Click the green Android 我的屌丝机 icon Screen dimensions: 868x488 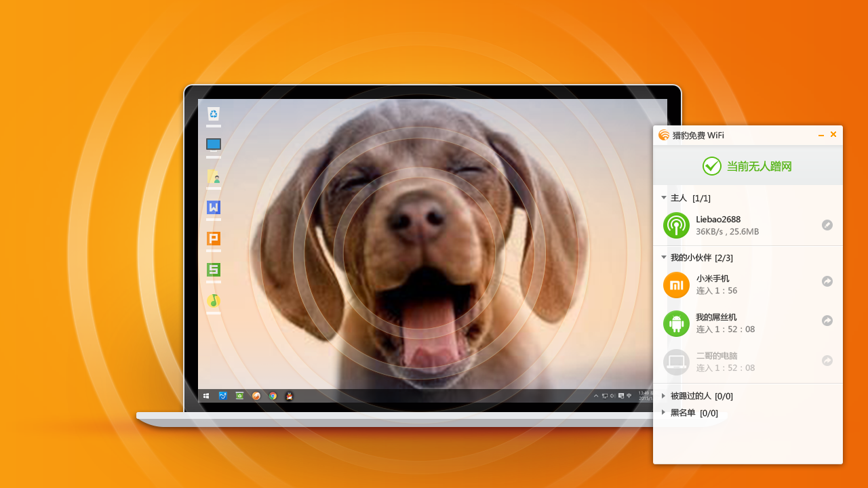[676, 323]
